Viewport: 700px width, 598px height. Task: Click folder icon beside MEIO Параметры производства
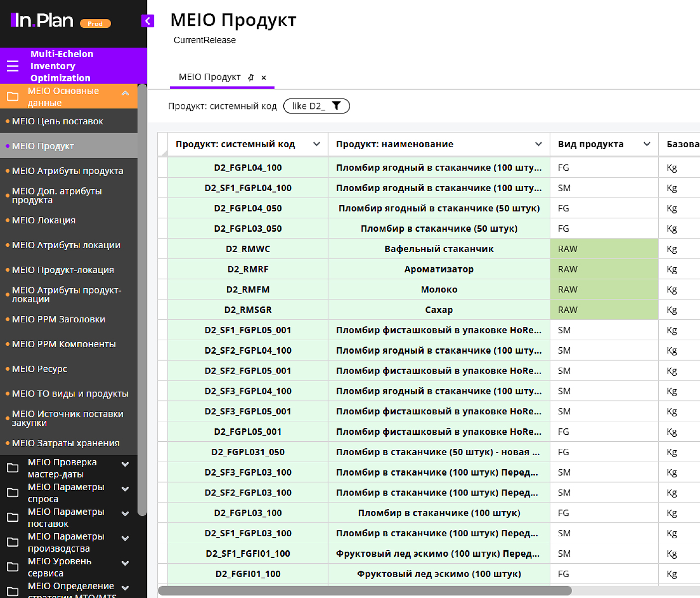click(13, 542)
